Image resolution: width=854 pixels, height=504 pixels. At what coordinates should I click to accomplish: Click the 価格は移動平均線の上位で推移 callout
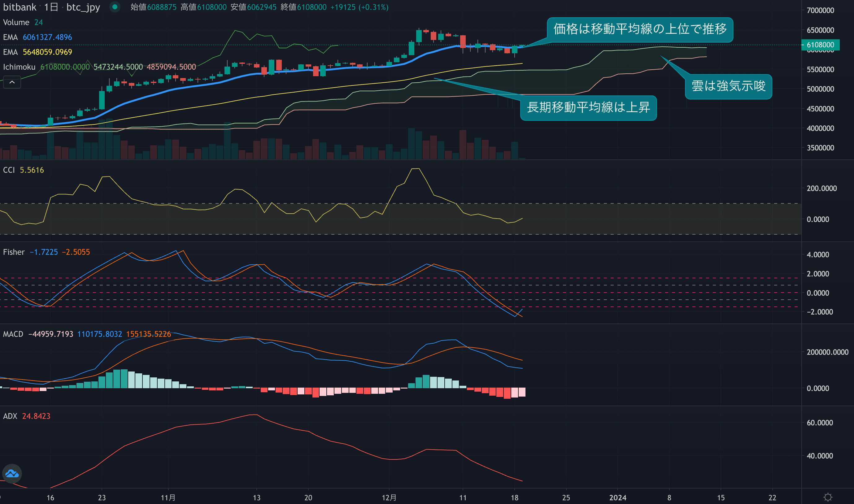pyautogui.click(x=640, y=29)
